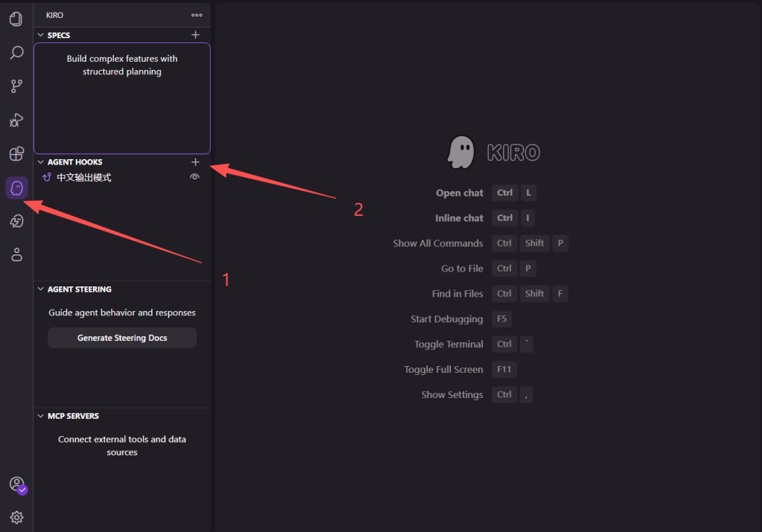The image size is (762, 532).
Task: Select the Kiro ghost icon in activity bar
Action: point(16,188)
